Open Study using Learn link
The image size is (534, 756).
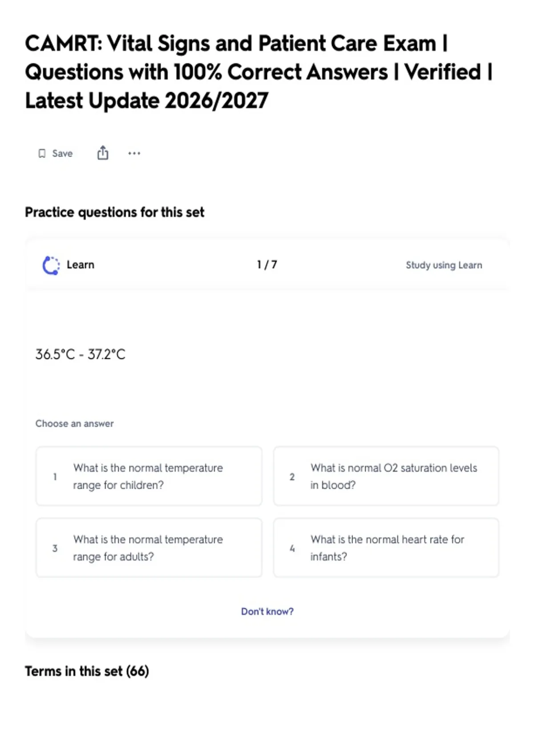(x=444, y=265)
